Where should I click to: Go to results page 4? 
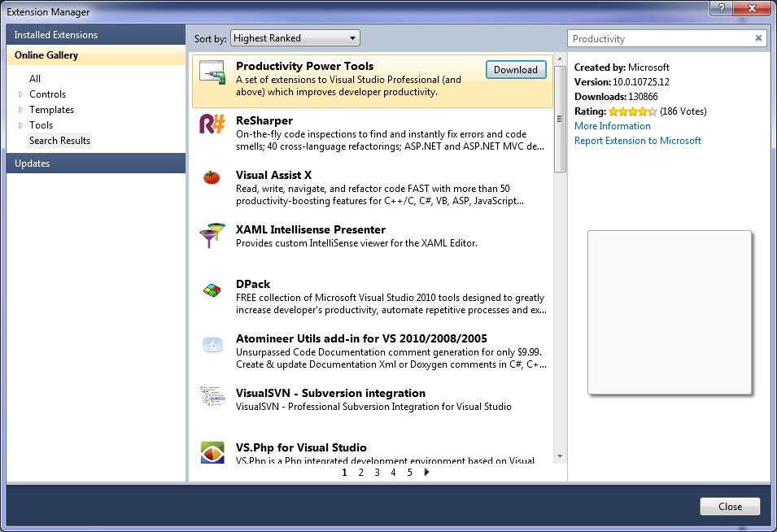[x=394, y=473]
